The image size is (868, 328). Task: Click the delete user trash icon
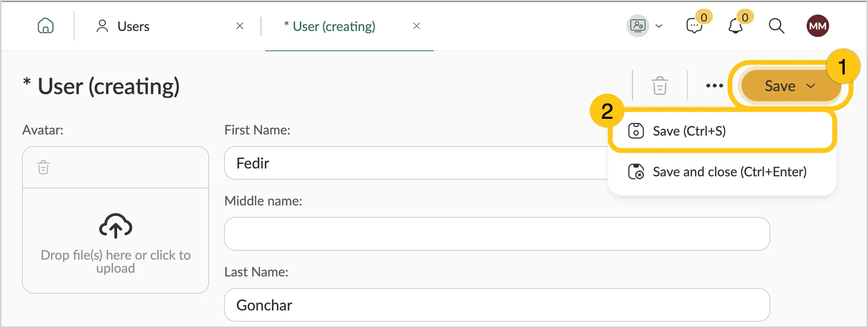660,86
